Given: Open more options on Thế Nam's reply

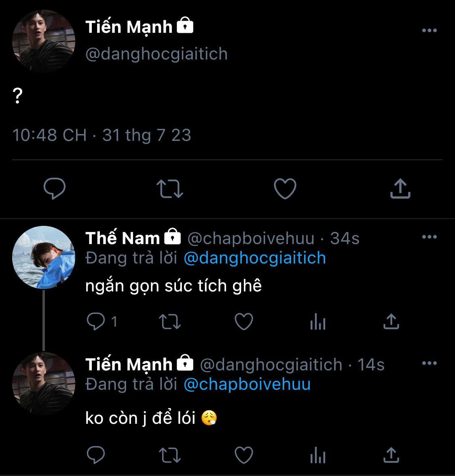Looking at the screenshot, I should (429, 237).
